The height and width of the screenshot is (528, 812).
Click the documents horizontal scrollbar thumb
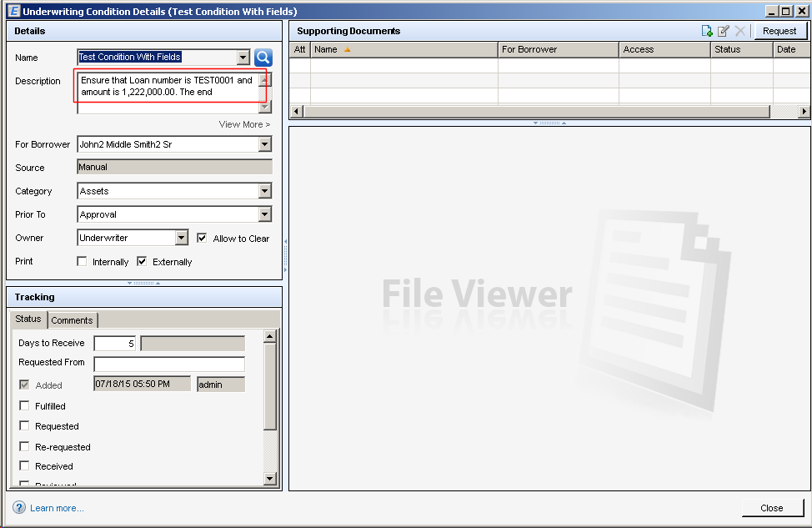(x=537, y=112)
